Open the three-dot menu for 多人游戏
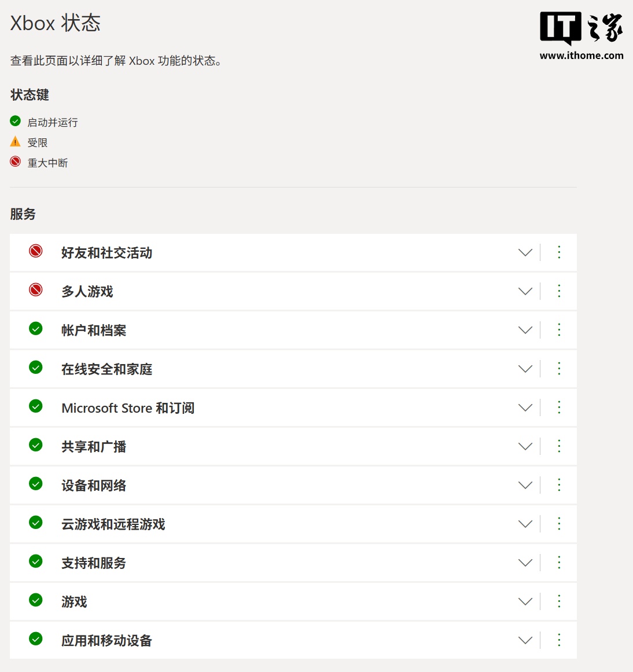 (559, 291)
